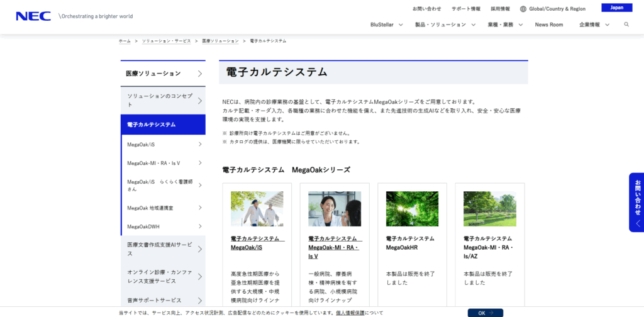Image resolution: width=644 pixels, height=317 pixels.
Task: Click the NEC logo
Action: [33, 16]
